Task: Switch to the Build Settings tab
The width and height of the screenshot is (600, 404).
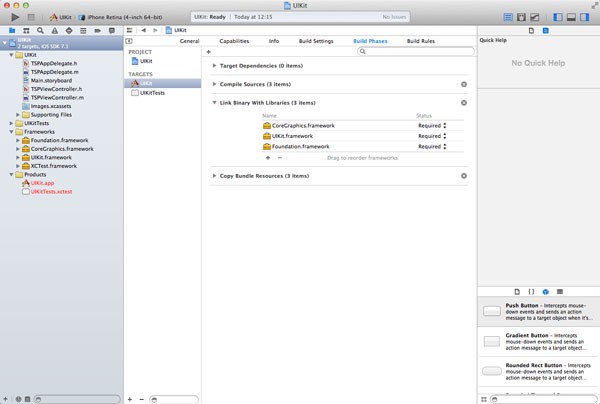Action: coord(316,41)
